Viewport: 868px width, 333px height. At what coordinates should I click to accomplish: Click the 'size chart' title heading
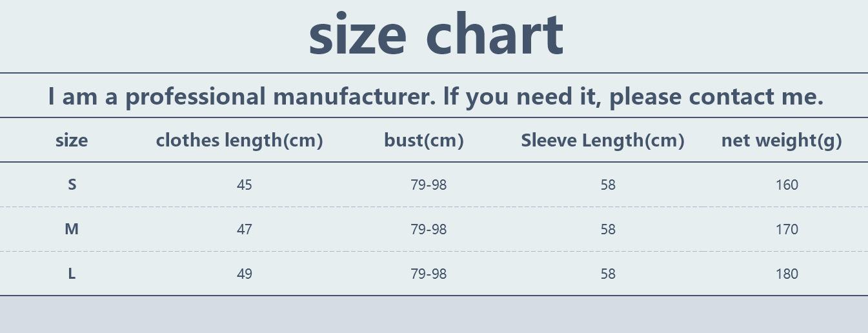click(436, 35)
